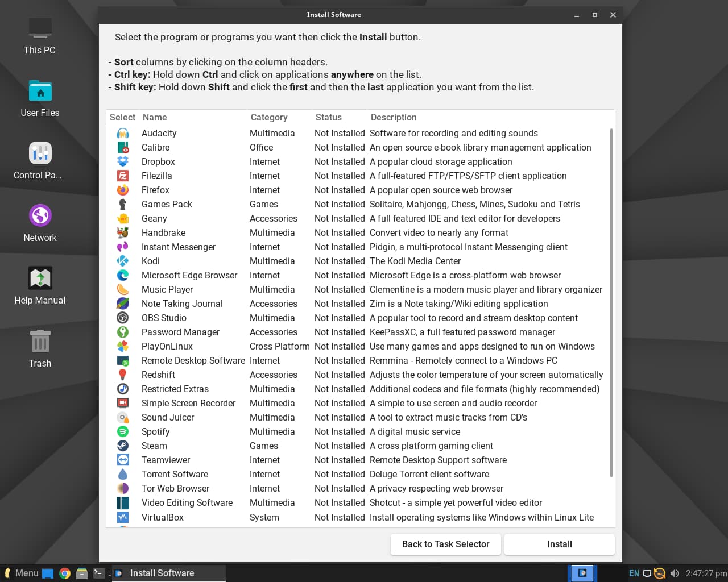Click the update notifier icon in the tray
The width and height of the screenshot is (728, 582).
point(660,573)
